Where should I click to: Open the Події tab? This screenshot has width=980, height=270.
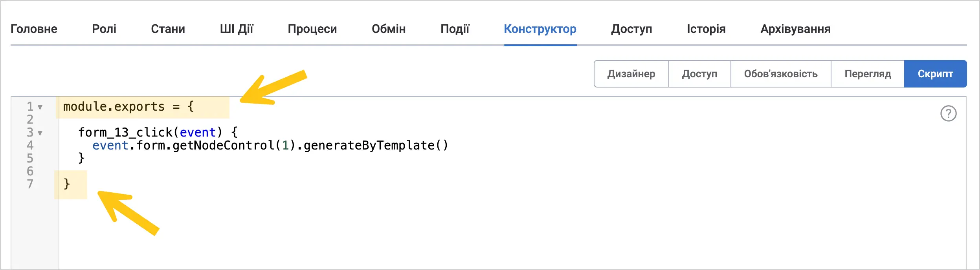(x=455, y=29)
